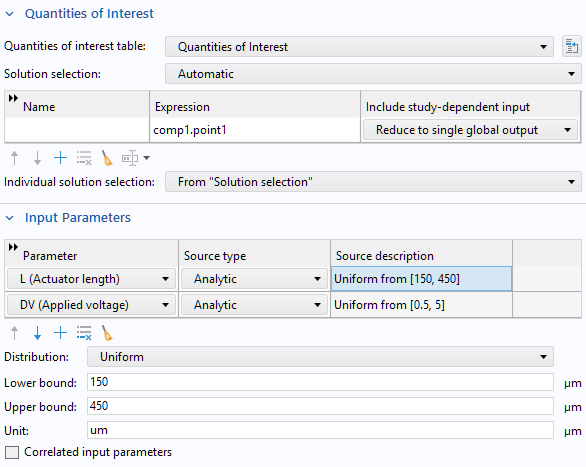Click the Source description column header
Screen dimensions: 586x467
tap(422, 256)
